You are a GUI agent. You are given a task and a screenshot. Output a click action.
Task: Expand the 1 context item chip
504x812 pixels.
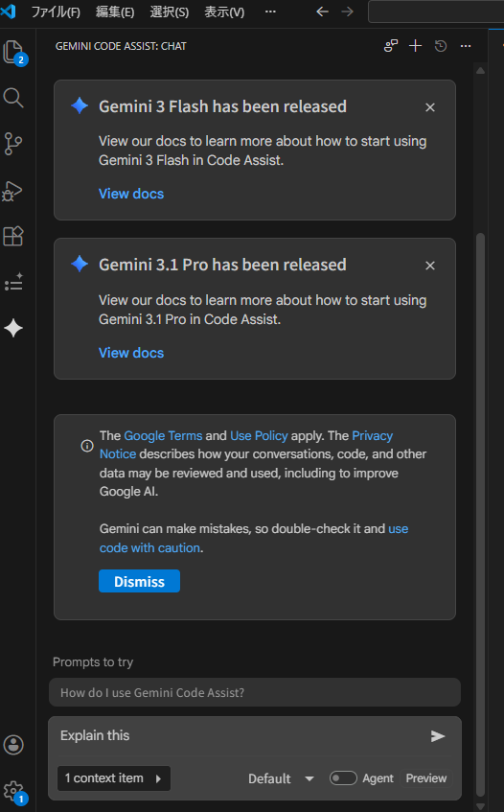point(114,777)
